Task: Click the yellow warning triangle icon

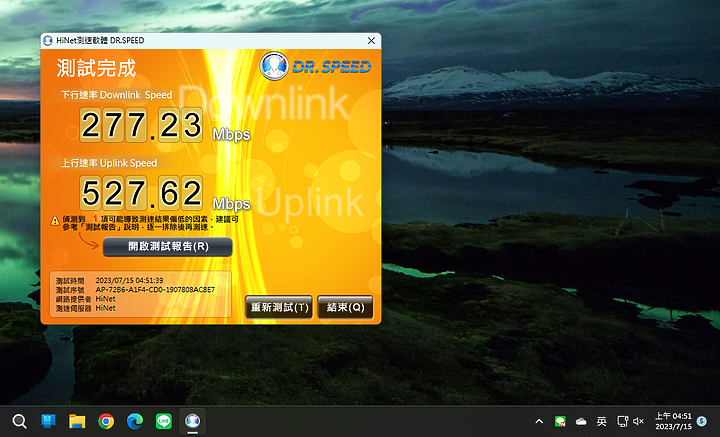Action: [x=55, y=221]
